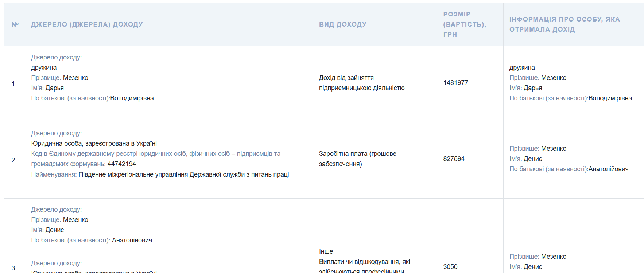Click 'Анатолійович' in row 2 recipient column
The image size is (644, 273).
pyautogui.click(x=608, y=169)
